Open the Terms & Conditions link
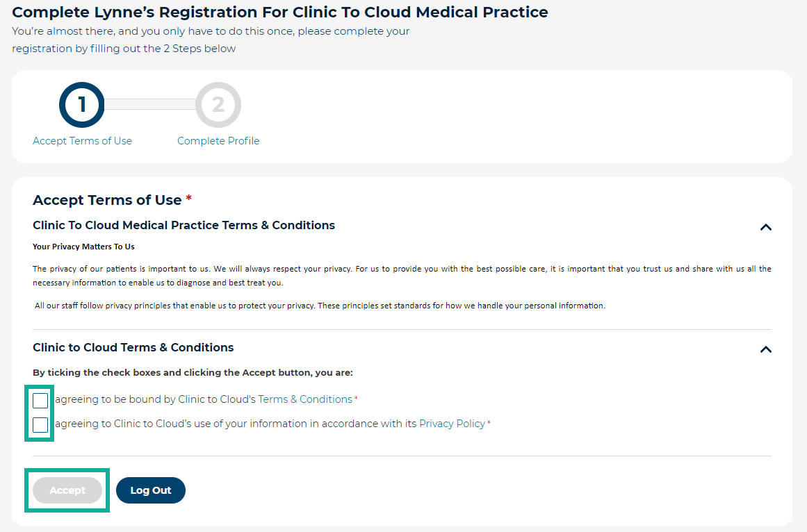This screenshot has height=532, width=807. (305, 399)
